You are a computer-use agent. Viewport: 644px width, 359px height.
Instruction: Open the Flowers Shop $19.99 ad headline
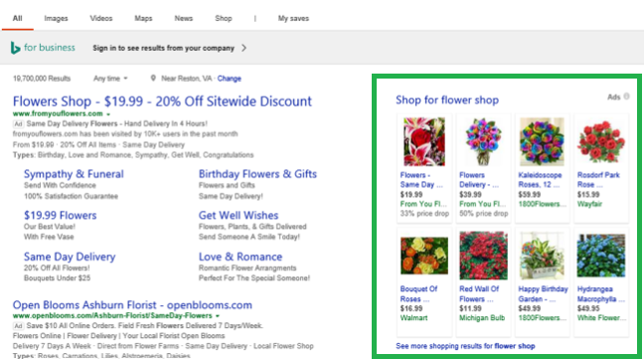pyautogui.click(x=162, y=101)
